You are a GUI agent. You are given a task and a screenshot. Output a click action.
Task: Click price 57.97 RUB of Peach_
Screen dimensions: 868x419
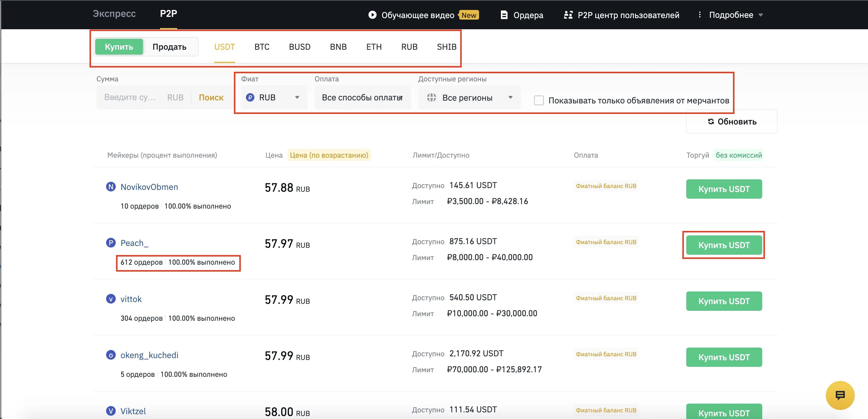(x=287, y=244)
